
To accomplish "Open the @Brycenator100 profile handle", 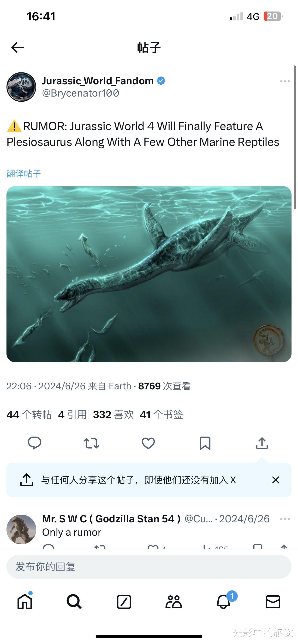I will 81,93.
